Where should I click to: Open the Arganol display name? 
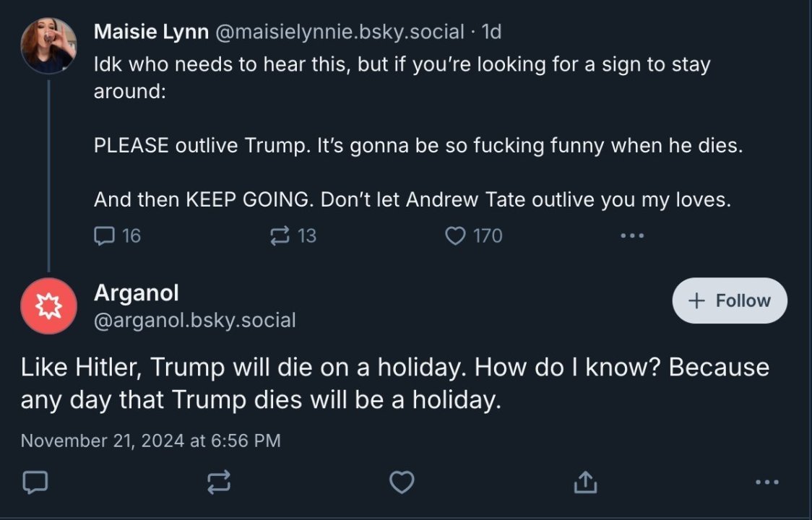pos(137,292)
